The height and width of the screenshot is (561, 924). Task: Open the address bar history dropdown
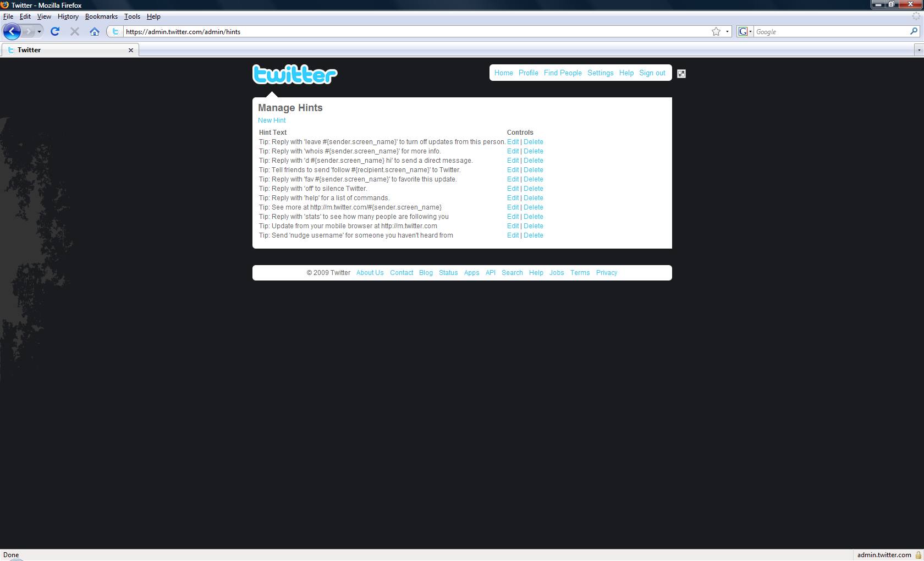[x=727, y=31]
